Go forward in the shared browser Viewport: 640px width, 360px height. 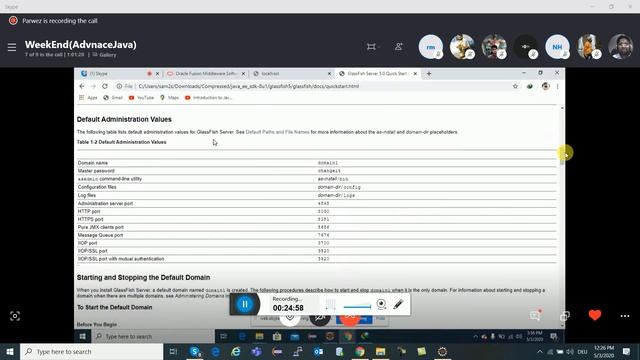(x=93, y=86)
